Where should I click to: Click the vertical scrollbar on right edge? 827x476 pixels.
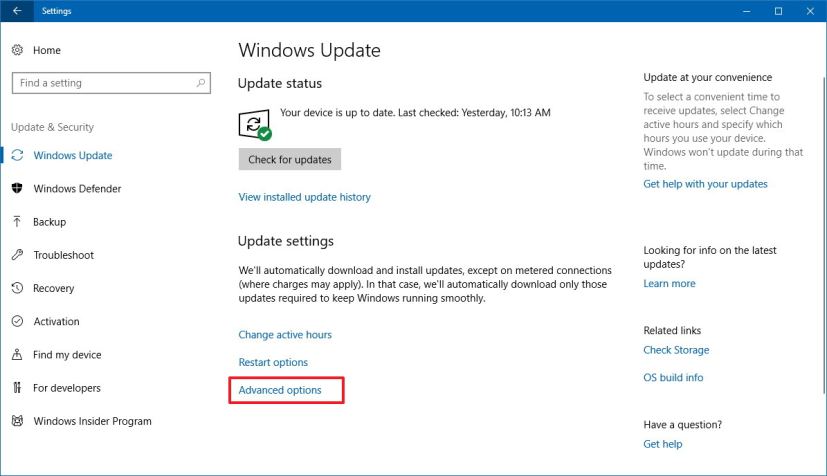coord(824,235)
